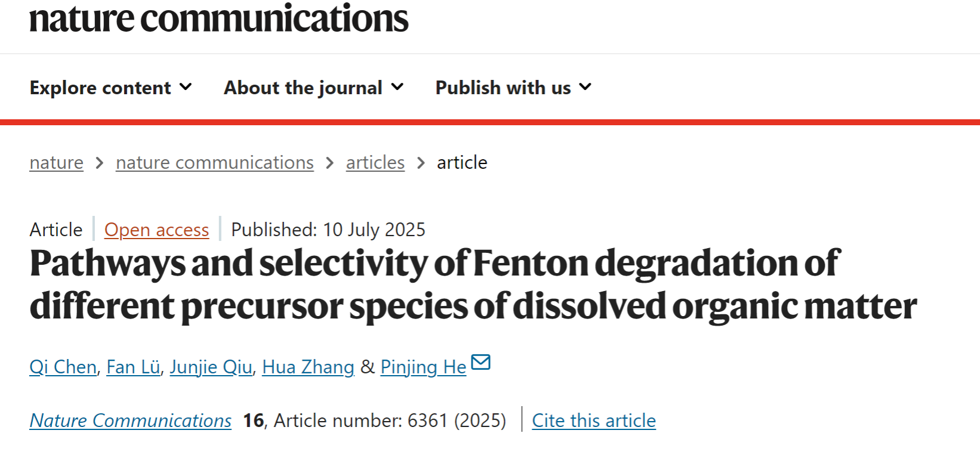Click the article title heading
This screenshot has width=980, height=461.
473,284
